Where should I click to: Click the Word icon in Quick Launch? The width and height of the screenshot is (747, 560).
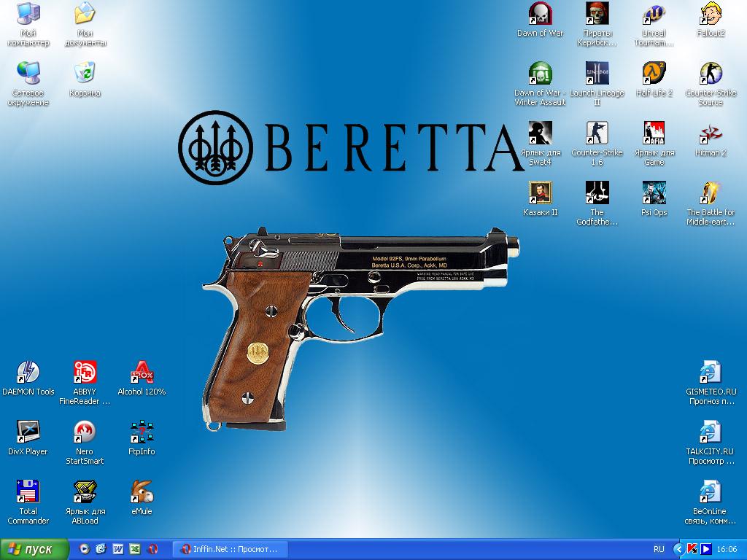(x=117, y=549)
